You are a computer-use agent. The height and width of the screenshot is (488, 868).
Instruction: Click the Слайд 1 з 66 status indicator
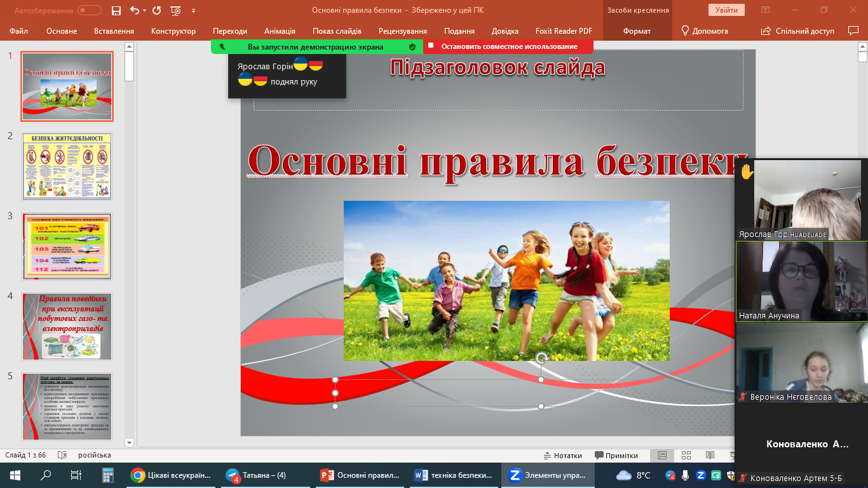(25, 455)
